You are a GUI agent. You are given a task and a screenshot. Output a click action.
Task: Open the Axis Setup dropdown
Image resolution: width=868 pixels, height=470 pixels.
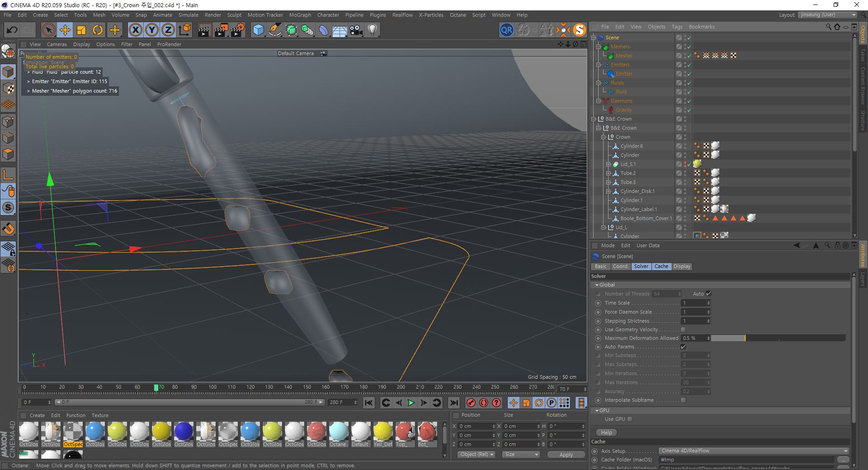pos(754,451)
